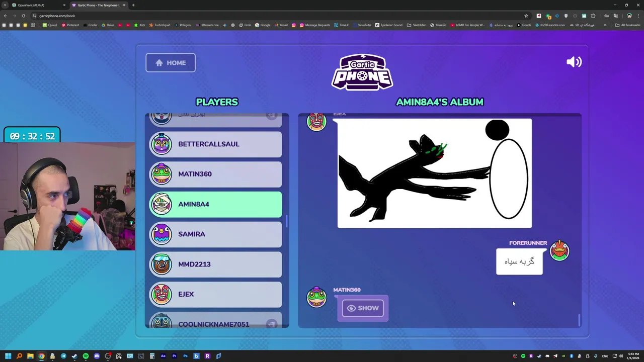Open the Gmail bookmark
Viewport: 644px width, 362px height.
(x=281, y=25)
